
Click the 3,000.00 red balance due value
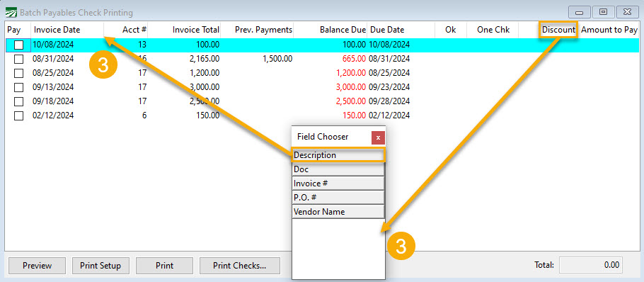[350, 87]
